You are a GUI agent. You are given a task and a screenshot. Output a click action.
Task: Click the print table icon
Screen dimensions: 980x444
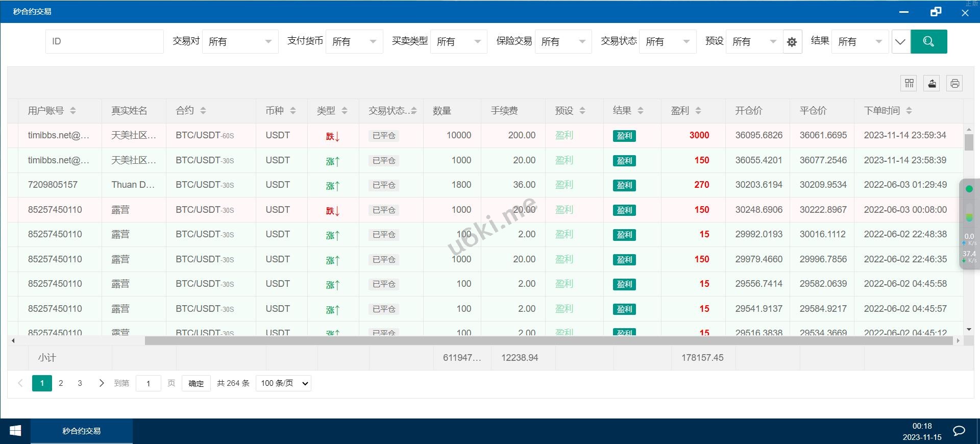pyautogui.click(x=954, y=83)
